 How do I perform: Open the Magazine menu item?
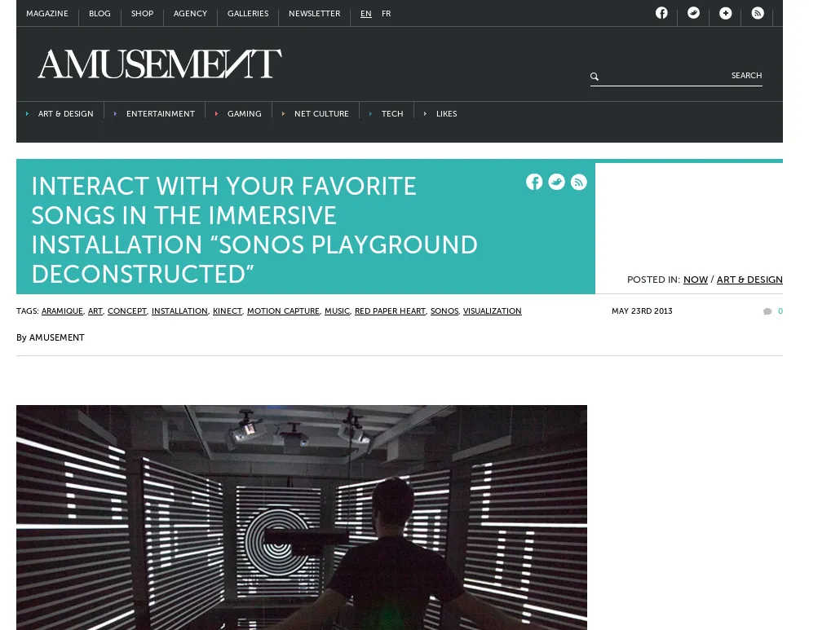tap(47, 13)
